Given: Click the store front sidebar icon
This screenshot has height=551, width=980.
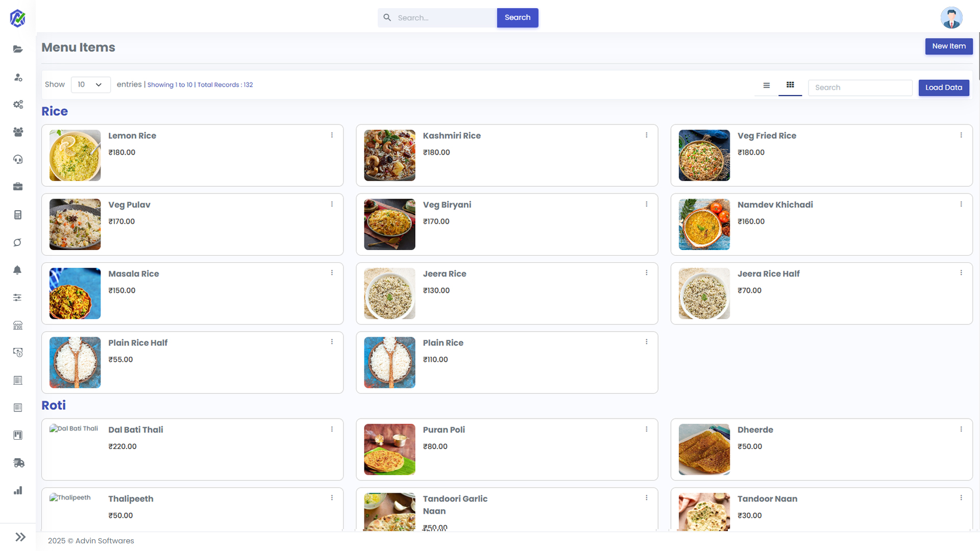Looking at the screenshot, I should [18, 325].
